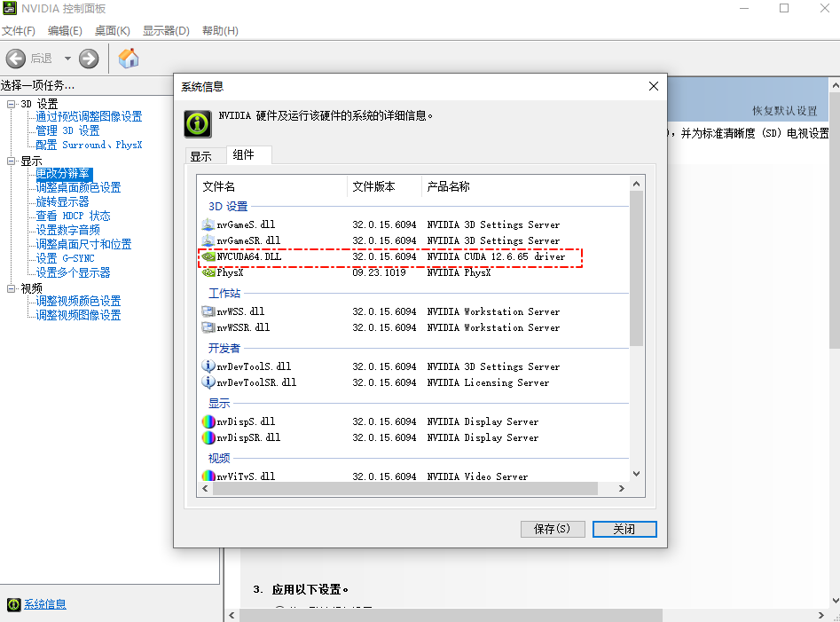This screenshot has width=840, height=622.
Task: Click the component list horizontal scrollbar thumb
Action: point(405,489)
